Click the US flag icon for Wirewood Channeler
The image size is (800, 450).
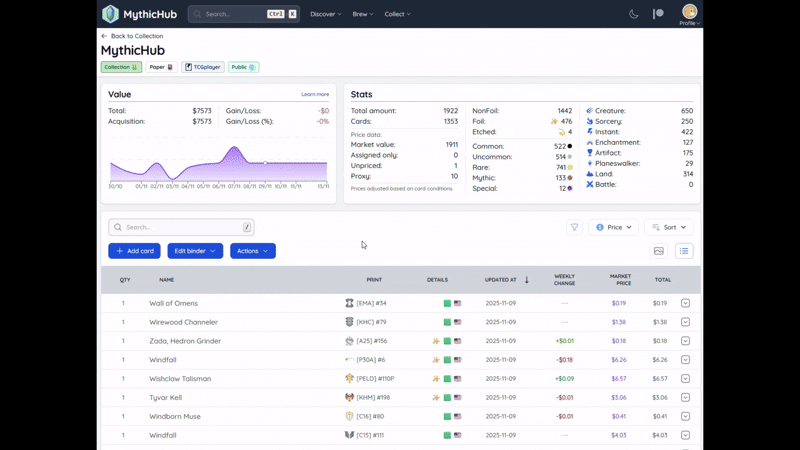458,322
